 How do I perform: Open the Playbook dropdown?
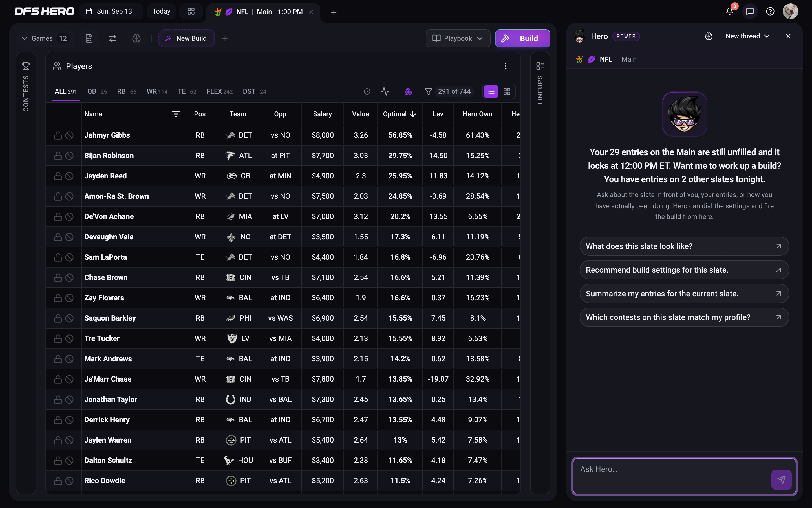point(458,38)
